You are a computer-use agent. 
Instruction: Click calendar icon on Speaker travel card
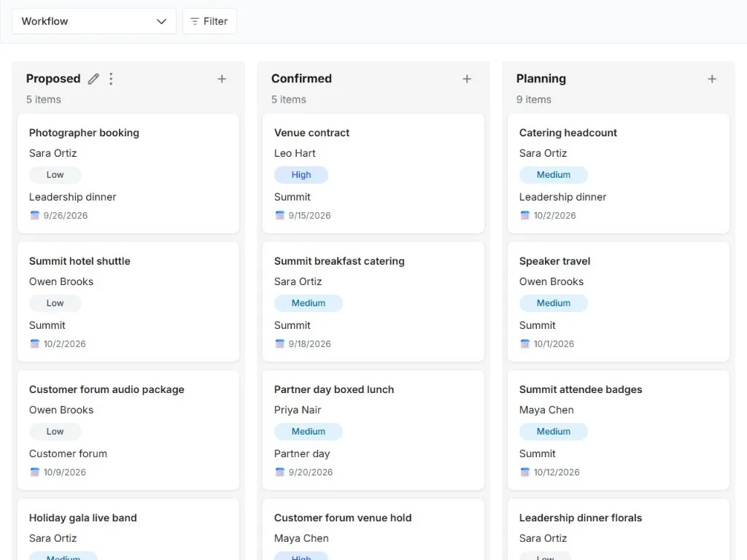[x=525, y=344]
